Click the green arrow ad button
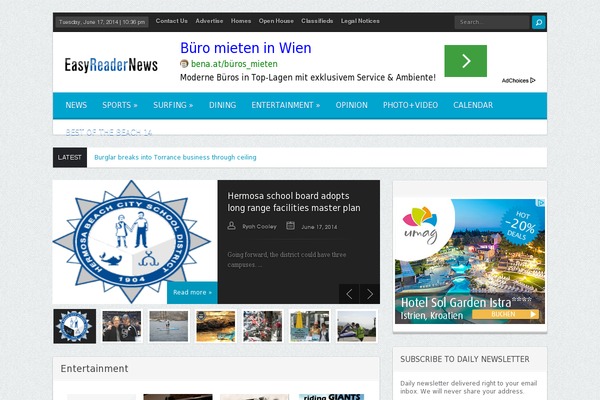Image resolution: width=600 pixels, height=400 pixels. [465, 61]
